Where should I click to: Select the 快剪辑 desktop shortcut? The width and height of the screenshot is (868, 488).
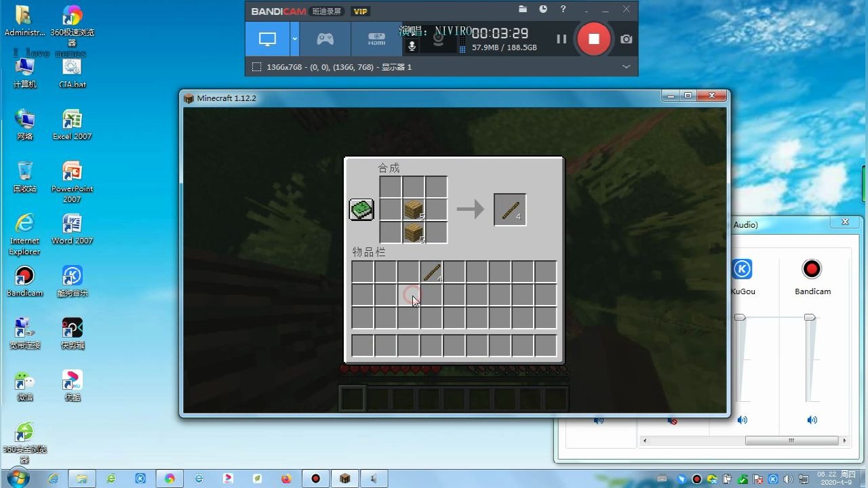pos(72,333)
